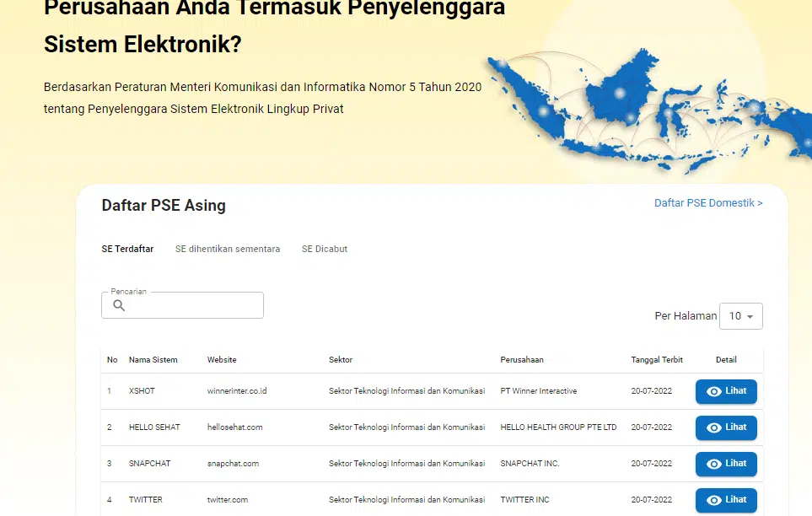Click Lihat button for HELLO SEHAT row
The width and height of the screenshot is (812, 516).
(726, 428)
